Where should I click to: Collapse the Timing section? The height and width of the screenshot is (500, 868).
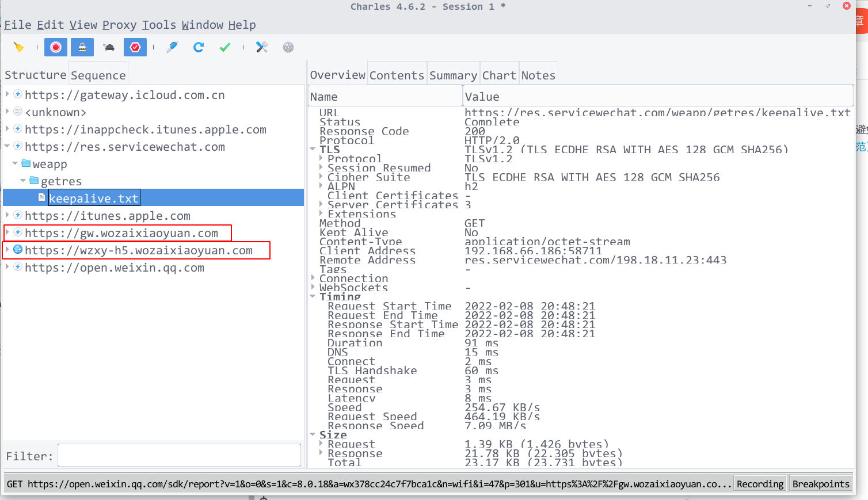[313, 296]
